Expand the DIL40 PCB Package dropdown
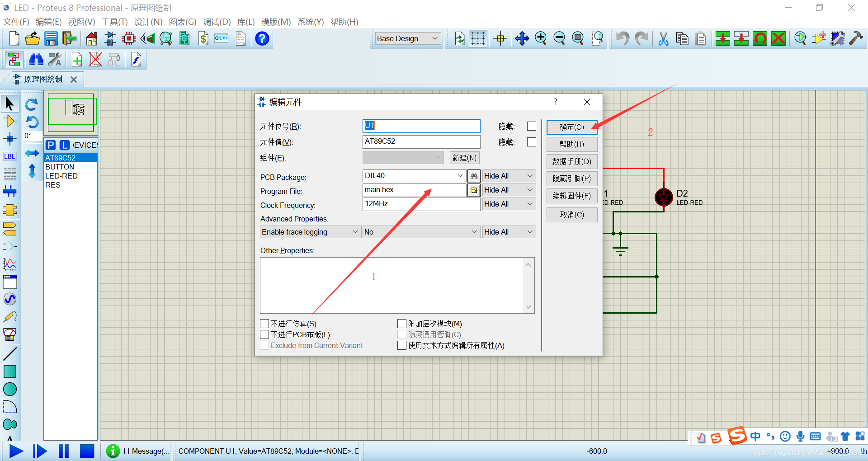868x461 pixels. click(460, 176)
